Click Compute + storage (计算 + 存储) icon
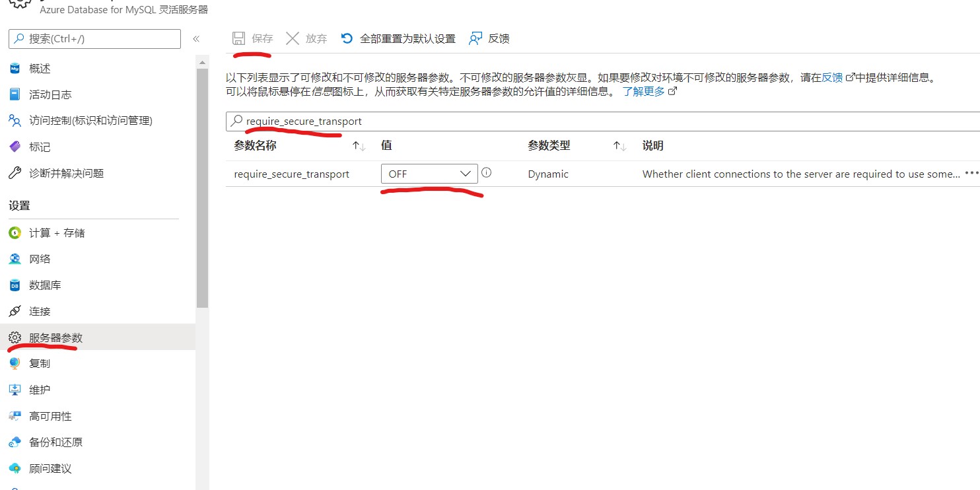980x490 pixels. click(15, 232)
